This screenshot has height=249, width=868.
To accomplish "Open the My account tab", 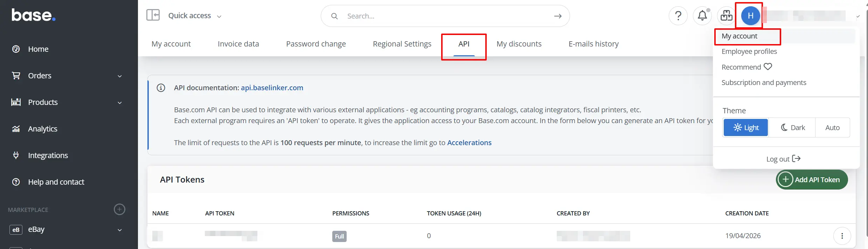I will pyautogui.click(x=171, y=44).
